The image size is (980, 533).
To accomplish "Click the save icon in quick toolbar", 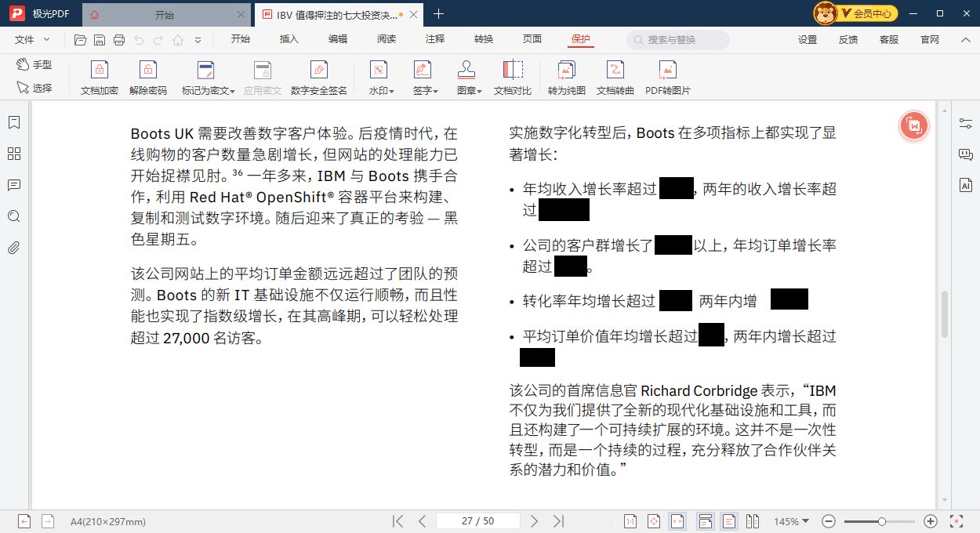I will pos(100,40).
